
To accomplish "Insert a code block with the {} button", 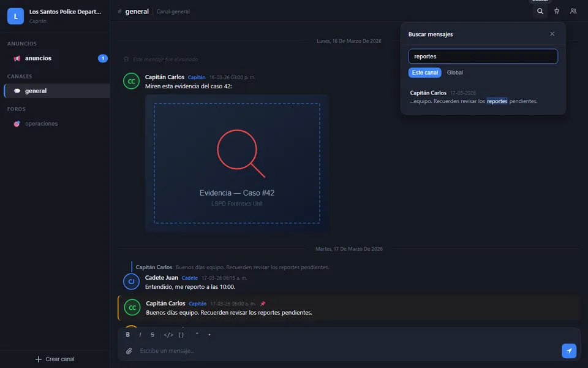I will pyautogui.click(x=181, y=335).
